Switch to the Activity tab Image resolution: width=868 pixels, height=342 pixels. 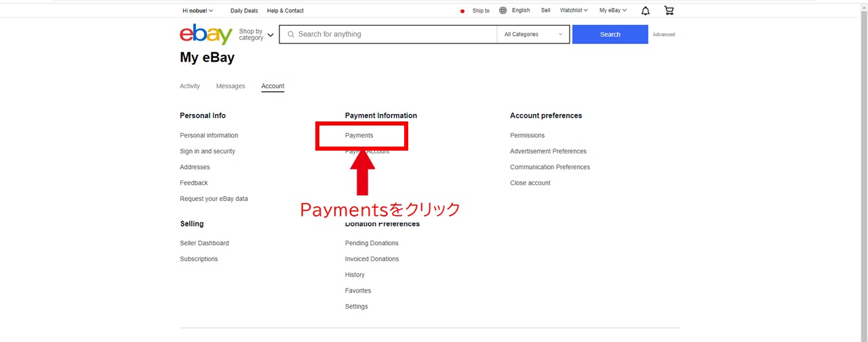tap(190, 86)
